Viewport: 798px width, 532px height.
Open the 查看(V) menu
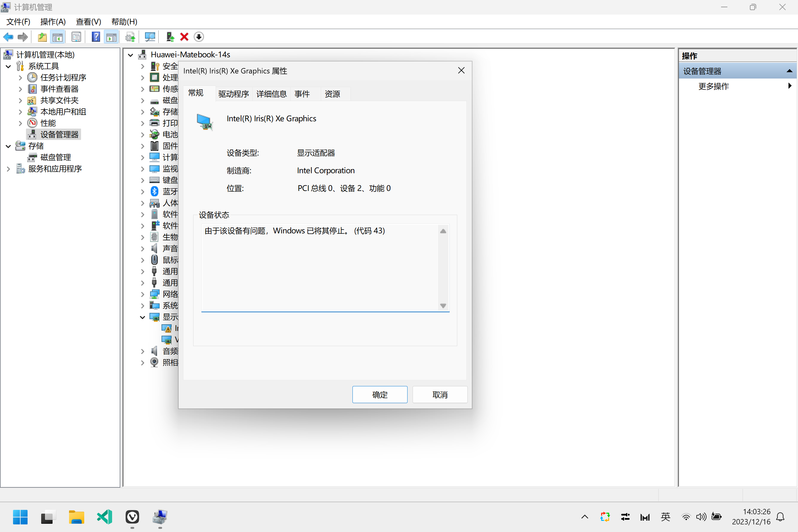click(88, 22)
